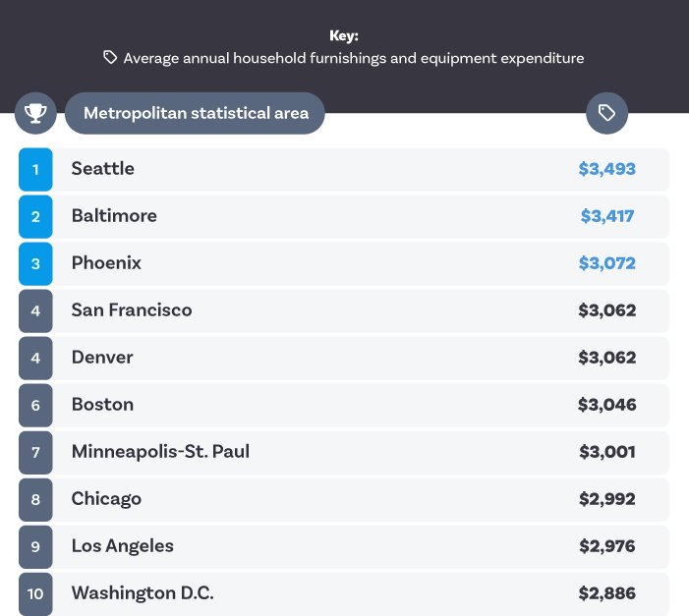Click Denver's $3,062 value
Screen dimensions: 689x616
tap(606, 358)
